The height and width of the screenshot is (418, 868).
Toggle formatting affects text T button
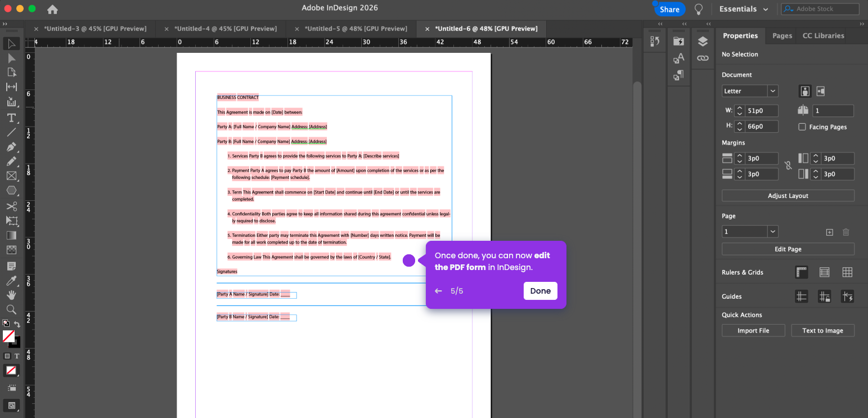[x=17, y=356]
